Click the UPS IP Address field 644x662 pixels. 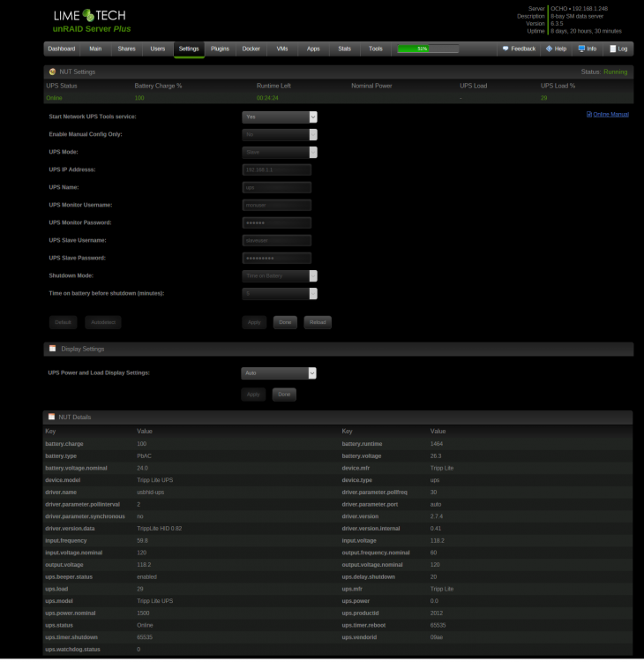(x=277, y=169)
